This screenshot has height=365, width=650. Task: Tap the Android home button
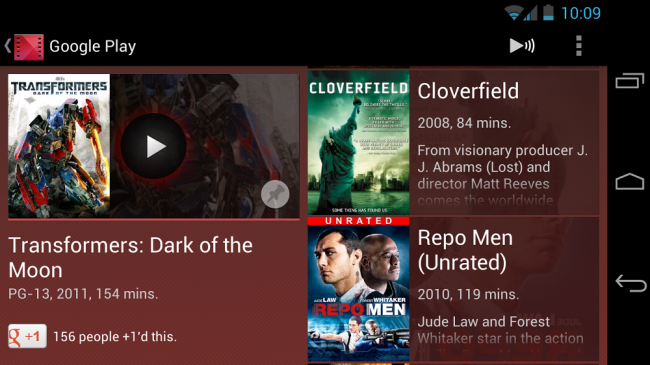(630, 181)
